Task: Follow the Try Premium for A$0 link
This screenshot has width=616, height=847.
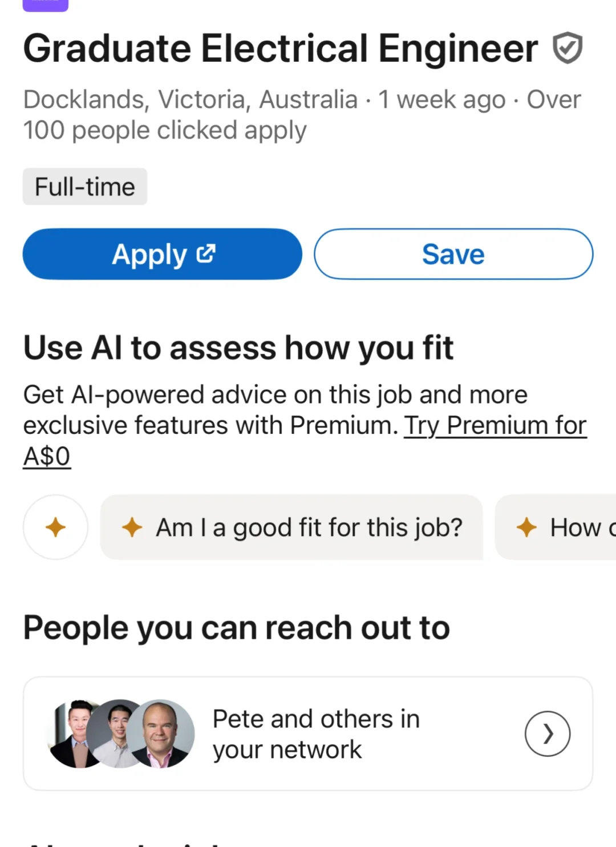Action: pyautogui.click(x=495, y=426)
